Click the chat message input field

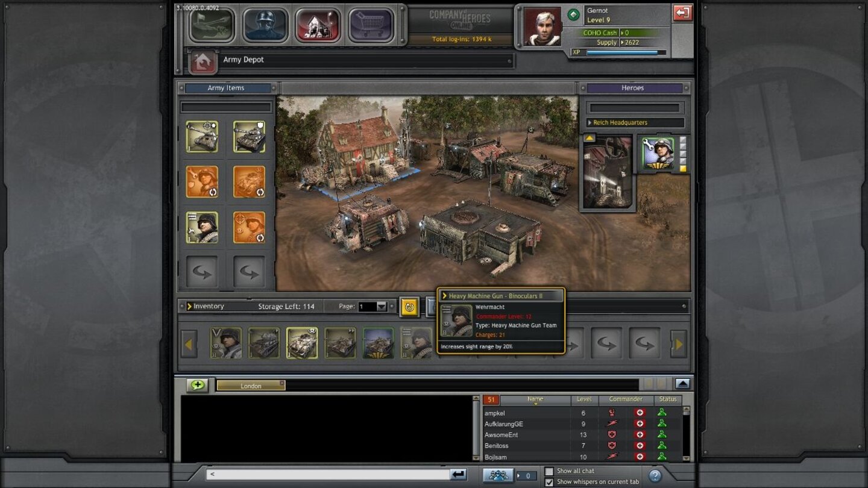[329, 475]
